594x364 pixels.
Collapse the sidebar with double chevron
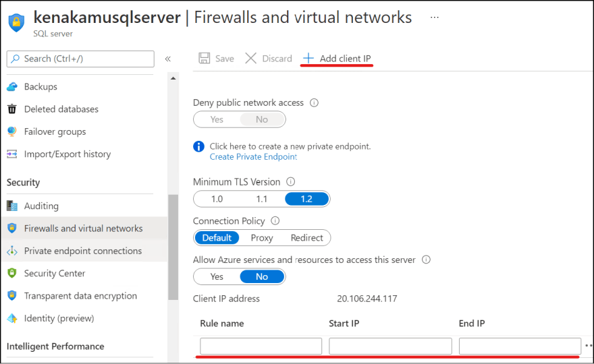pyautogui.click(x=168, y=59)
